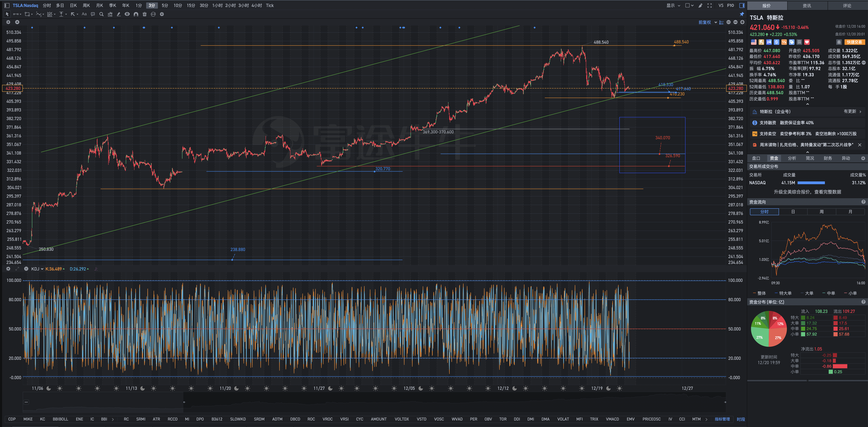868x427 pixels.
Task: Zoom in chart with plus icon
Action: [742, 22]
